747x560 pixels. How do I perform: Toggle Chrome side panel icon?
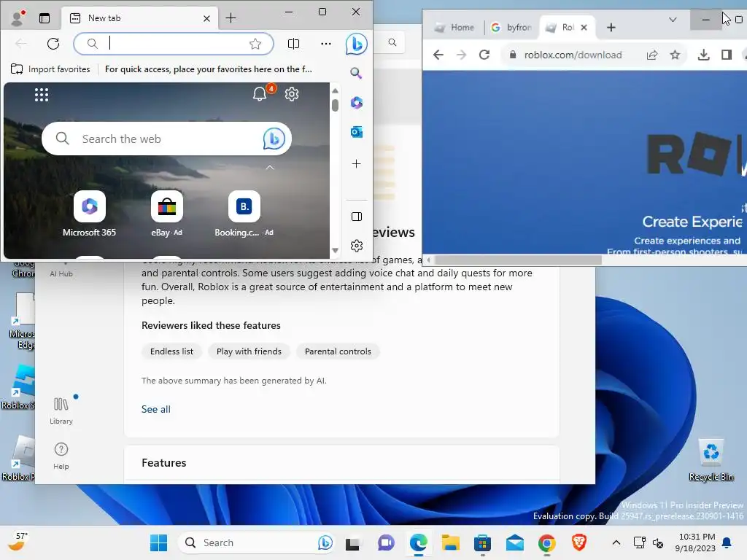point(726,55)
